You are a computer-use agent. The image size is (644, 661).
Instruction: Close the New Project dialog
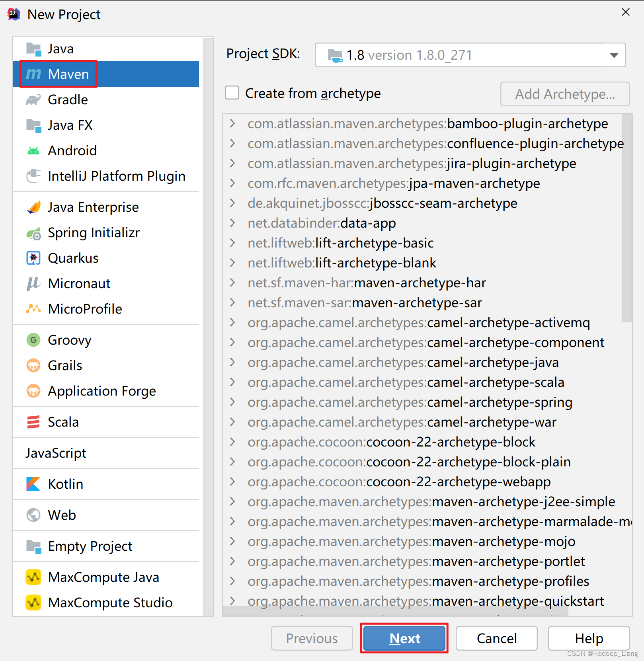point(626,12)
